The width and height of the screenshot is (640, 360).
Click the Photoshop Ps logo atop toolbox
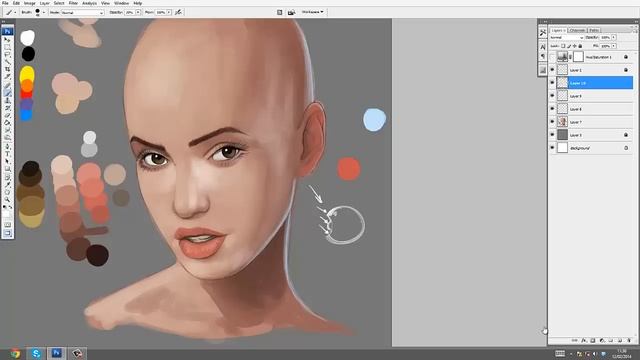point(7,31)
